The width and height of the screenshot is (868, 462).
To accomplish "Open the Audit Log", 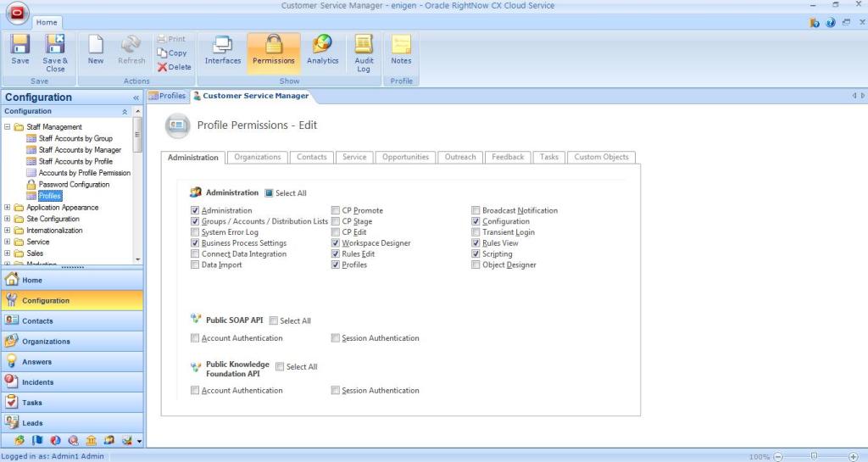I will pyautogui.click(x=364, y=51).
